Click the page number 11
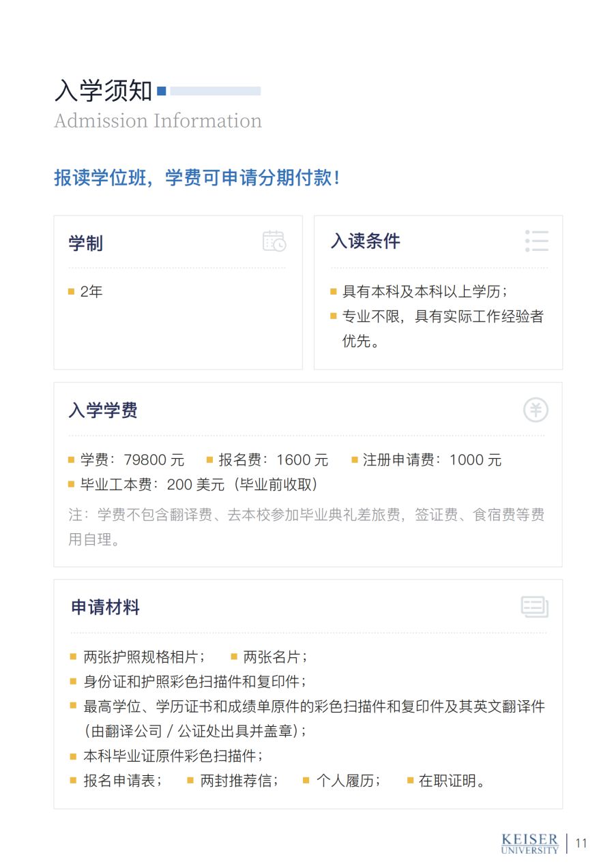The image size is (614, 868). 581,843
